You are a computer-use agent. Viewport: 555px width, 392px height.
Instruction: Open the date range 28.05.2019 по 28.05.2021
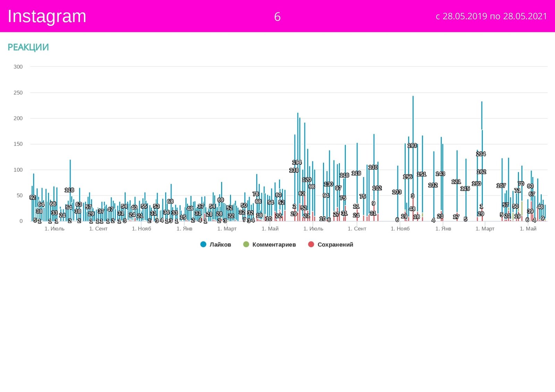491,16
